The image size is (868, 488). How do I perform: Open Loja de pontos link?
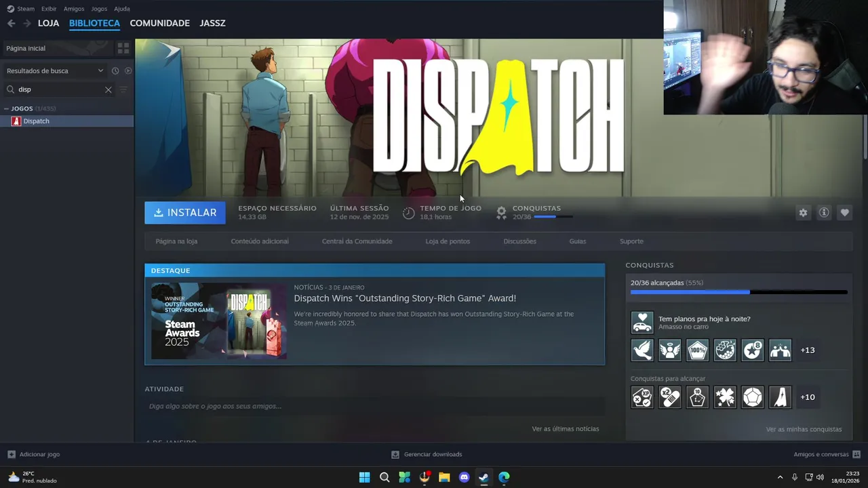(x=448, y=241)
